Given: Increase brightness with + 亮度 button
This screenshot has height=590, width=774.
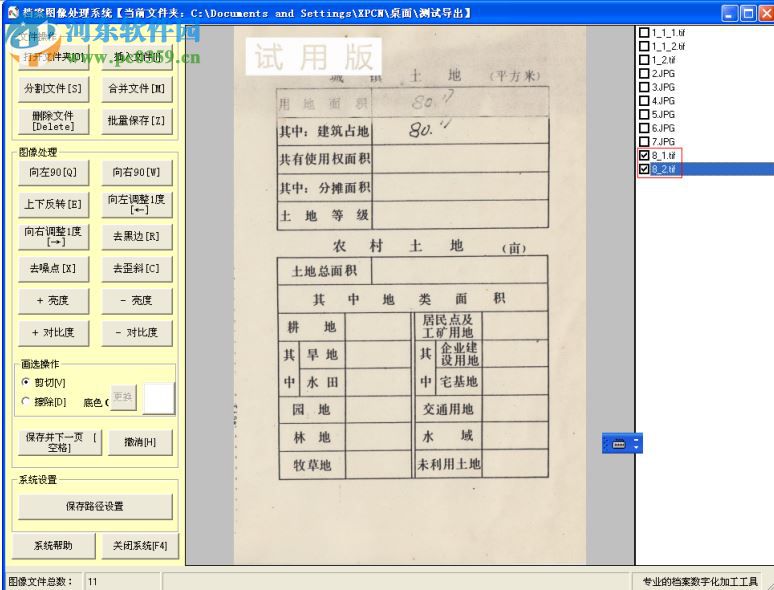Looking at the screenshot, I should pos(53,301).
